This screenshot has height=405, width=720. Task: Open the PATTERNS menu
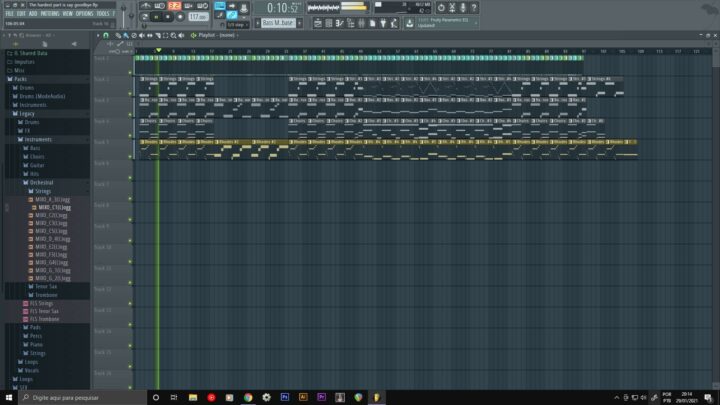[49, 14]
